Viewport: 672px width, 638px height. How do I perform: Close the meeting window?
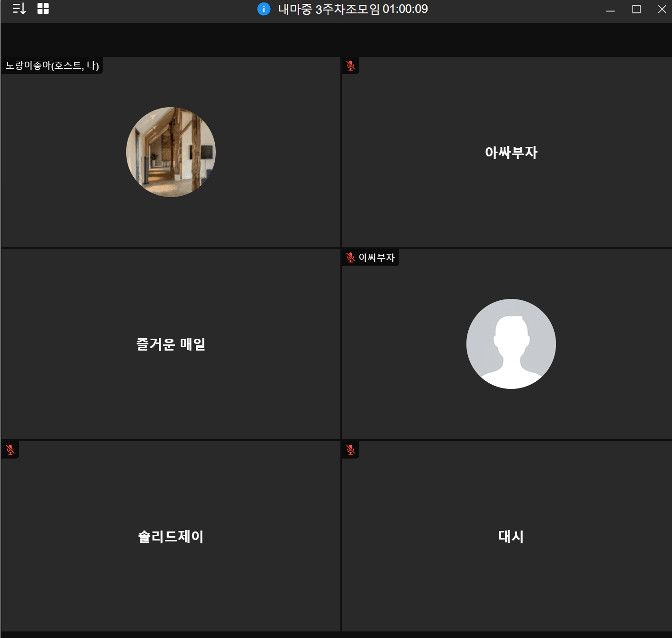662,9
